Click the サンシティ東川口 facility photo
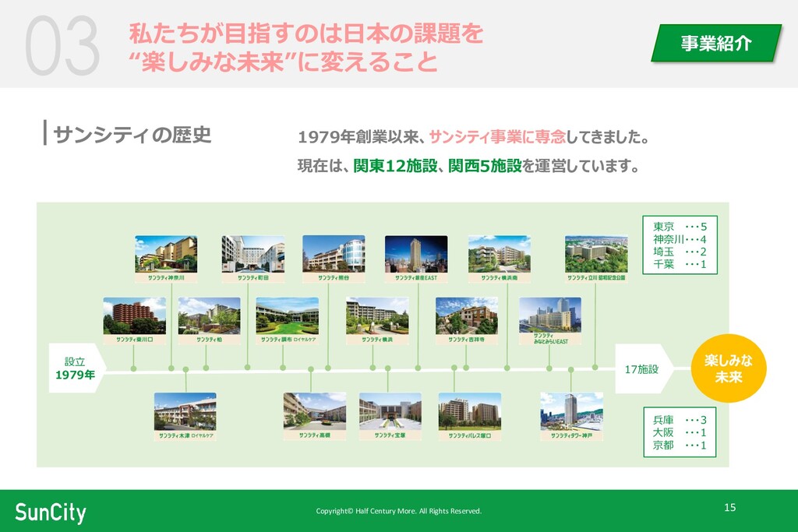Screen dimensions: 798x532 coord(134,315)
